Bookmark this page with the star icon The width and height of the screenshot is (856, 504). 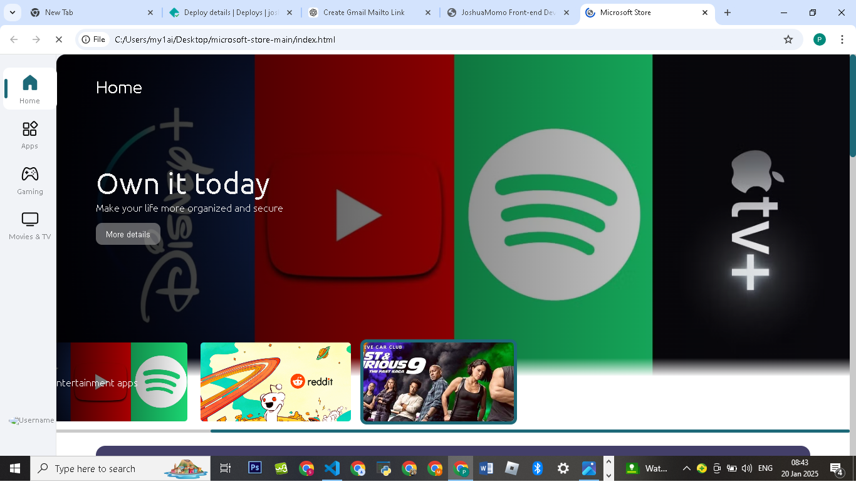pos(788,39)
